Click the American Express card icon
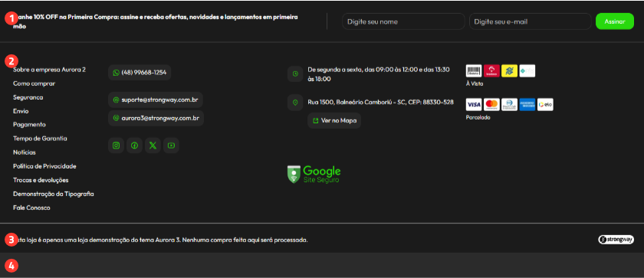644x278 pixels. click(x=527, y=105)
